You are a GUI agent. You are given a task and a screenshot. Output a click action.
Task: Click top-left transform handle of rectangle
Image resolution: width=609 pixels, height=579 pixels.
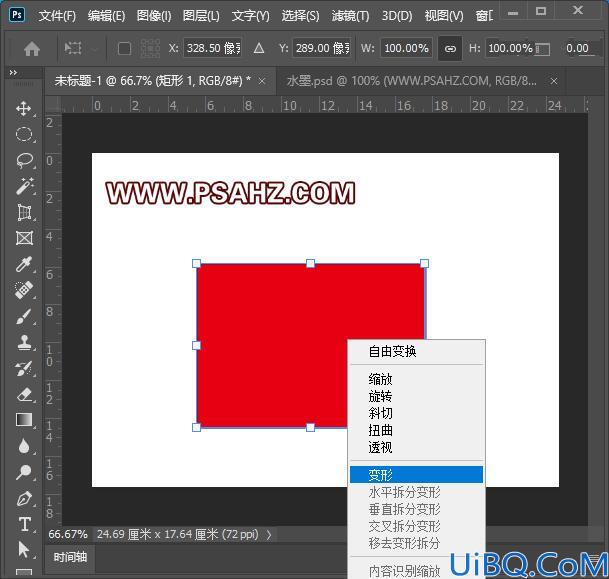197,264
